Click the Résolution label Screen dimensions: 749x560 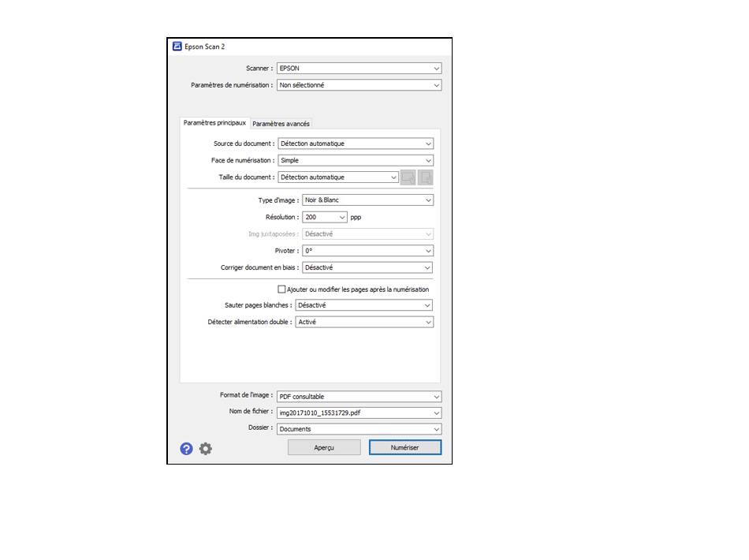click(281, 217)
